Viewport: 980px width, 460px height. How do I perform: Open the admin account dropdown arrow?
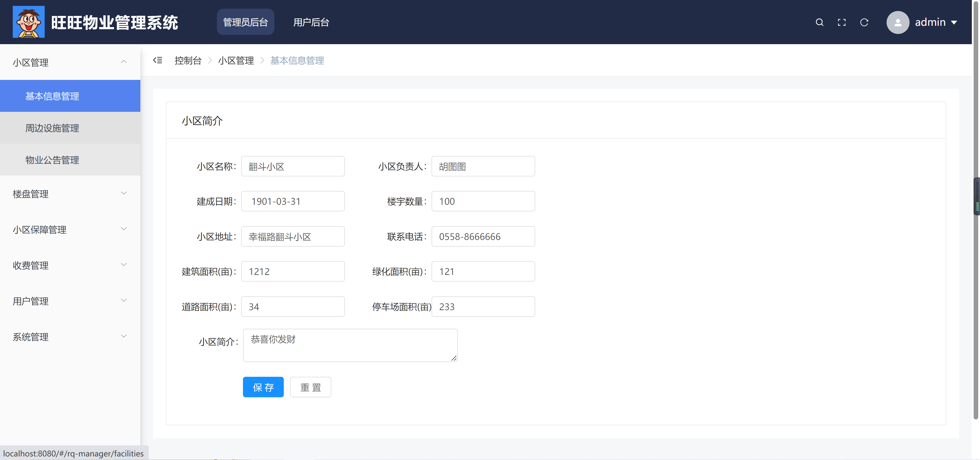[954, 22]
